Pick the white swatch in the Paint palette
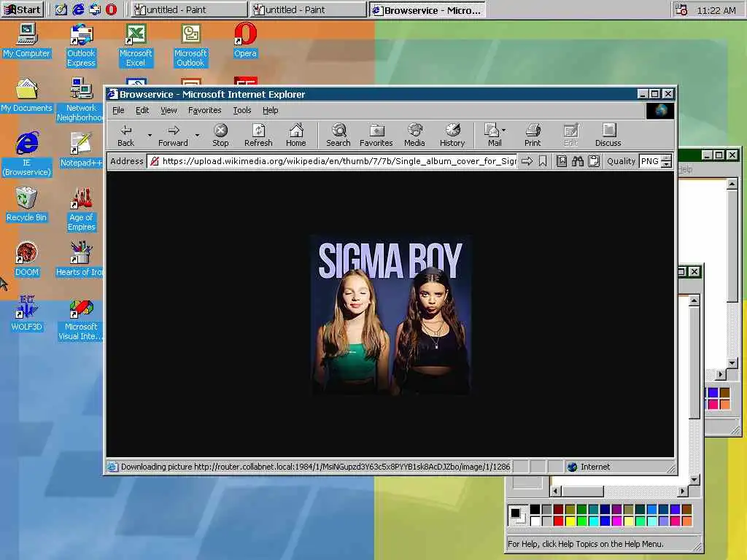 535,521
